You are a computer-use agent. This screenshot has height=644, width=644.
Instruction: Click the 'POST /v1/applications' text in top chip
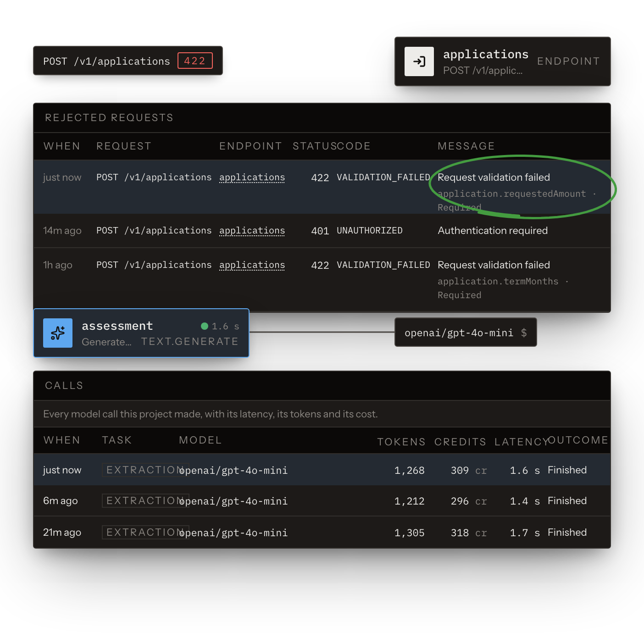point(106,61)
